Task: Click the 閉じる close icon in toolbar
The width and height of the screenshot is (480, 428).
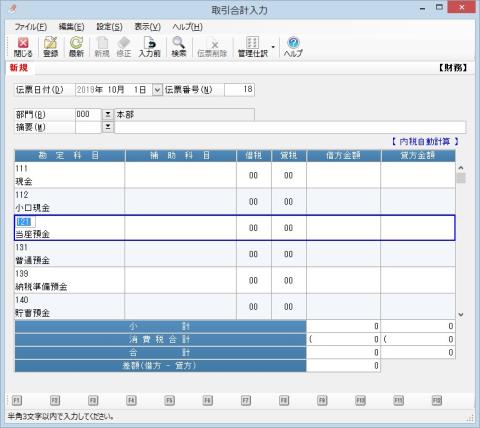Action: pyautogui.click(x=23, y=47)
